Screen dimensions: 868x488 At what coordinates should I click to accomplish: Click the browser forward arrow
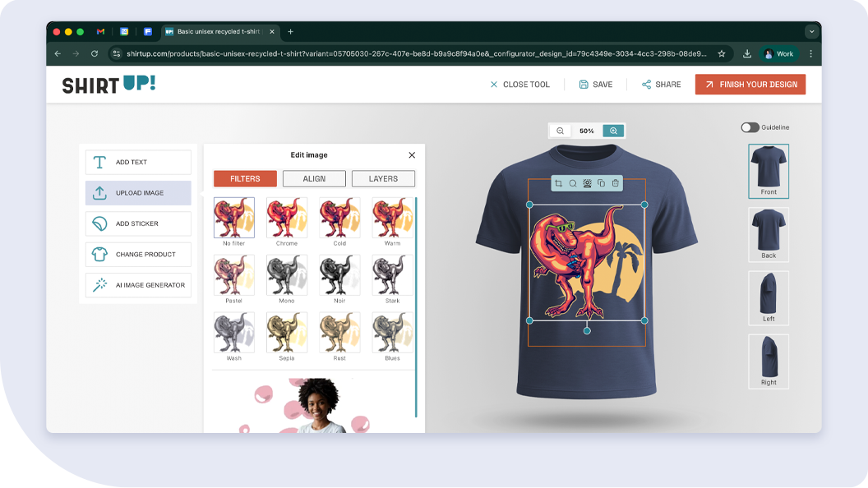tap(76, 53)
